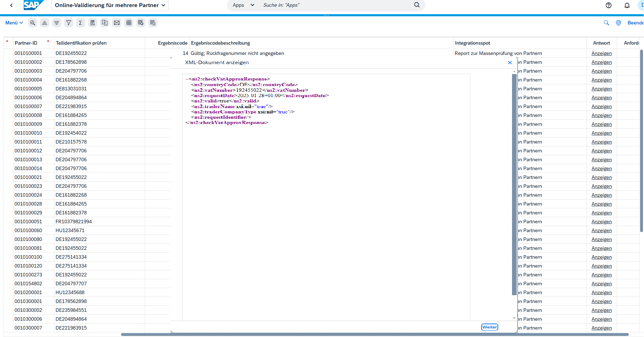
Task: Close the XML-Dokument anzeigen dialog
Action: click(x=510, y=62)
